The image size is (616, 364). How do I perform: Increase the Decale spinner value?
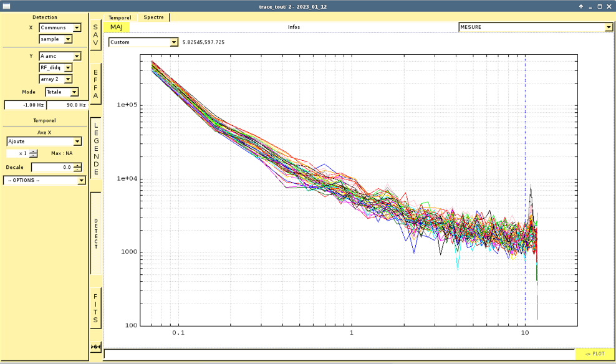coord(77,165)
